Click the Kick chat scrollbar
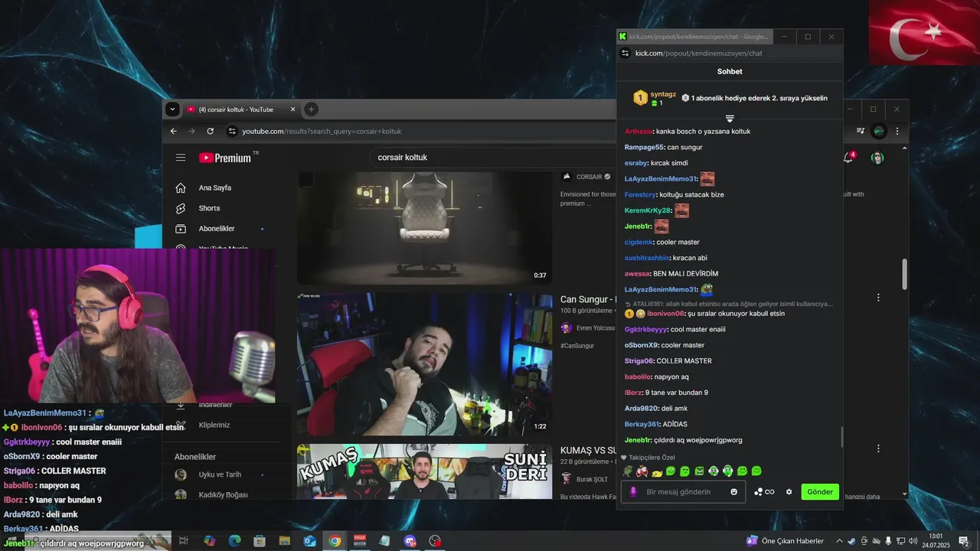Image resolution: width=980 pixels, height=551 pixels. pyautogui.click(x=841, y=437)
